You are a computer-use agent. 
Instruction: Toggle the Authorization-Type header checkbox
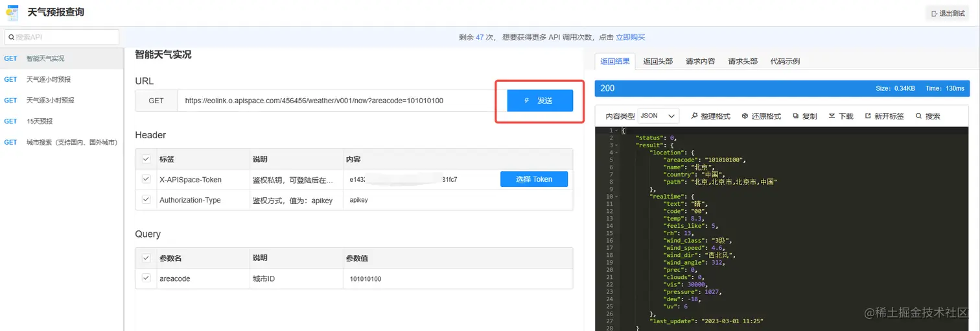146,200
